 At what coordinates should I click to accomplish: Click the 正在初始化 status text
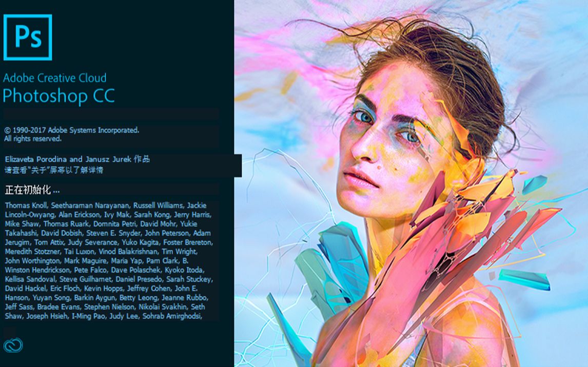pyautogui.click(x=32, y=190)
